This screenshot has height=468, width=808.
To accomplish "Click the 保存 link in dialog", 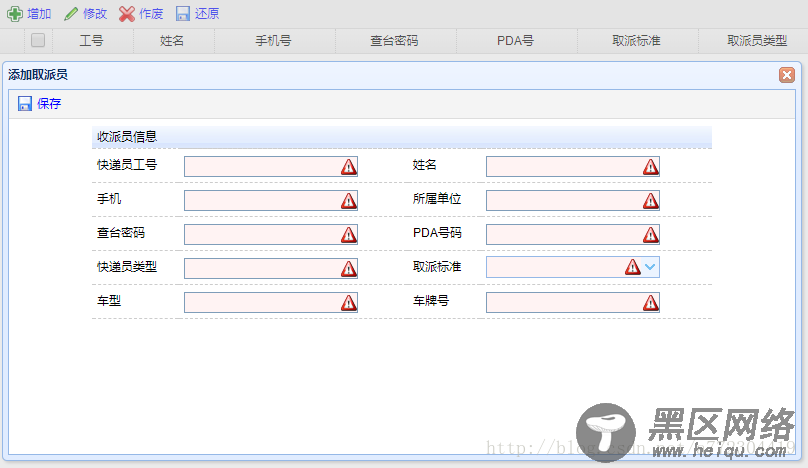I will pos(49,104).
